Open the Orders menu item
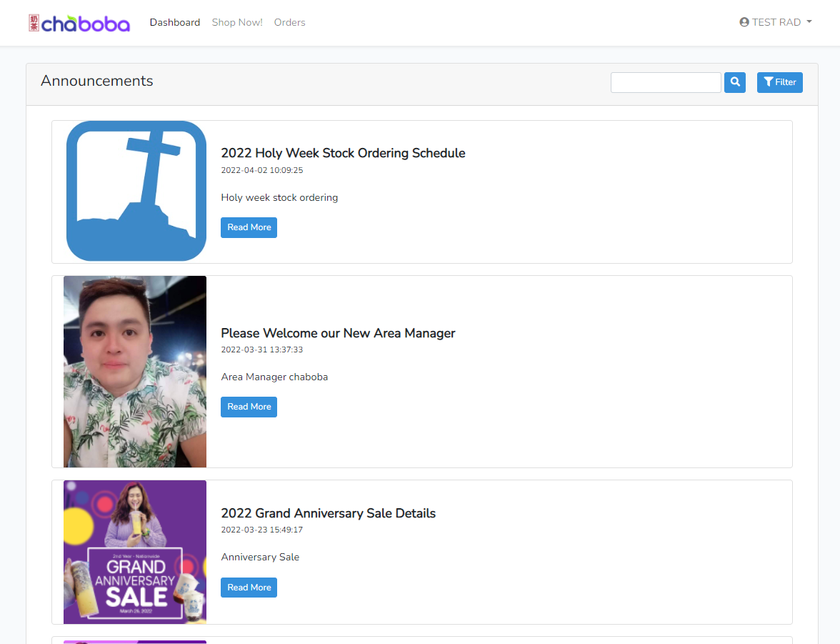The image size is (840, 644). tap(289, 22)
